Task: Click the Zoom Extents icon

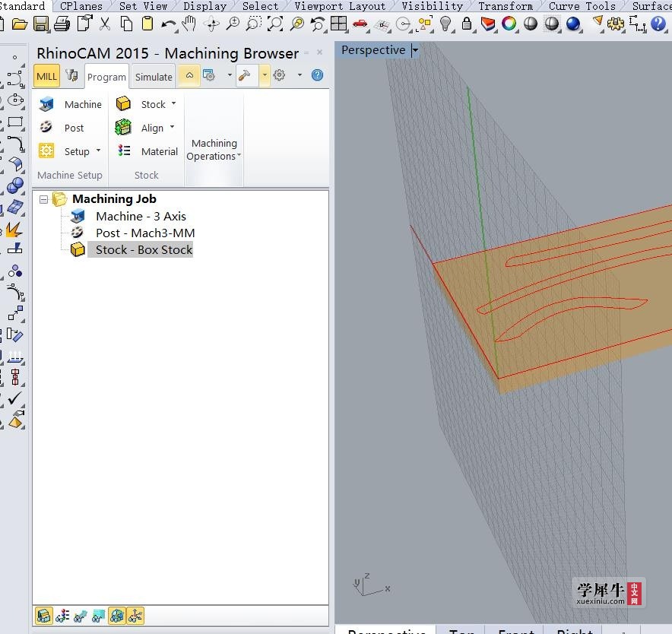Action: [x=274, y=24]
